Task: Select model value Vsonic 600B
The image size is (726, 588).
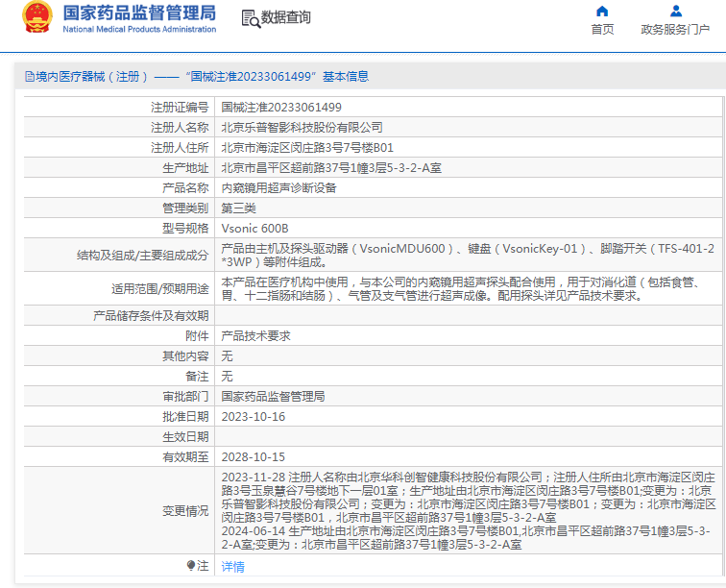Action: pyautogui.click(x=254, y=229)
